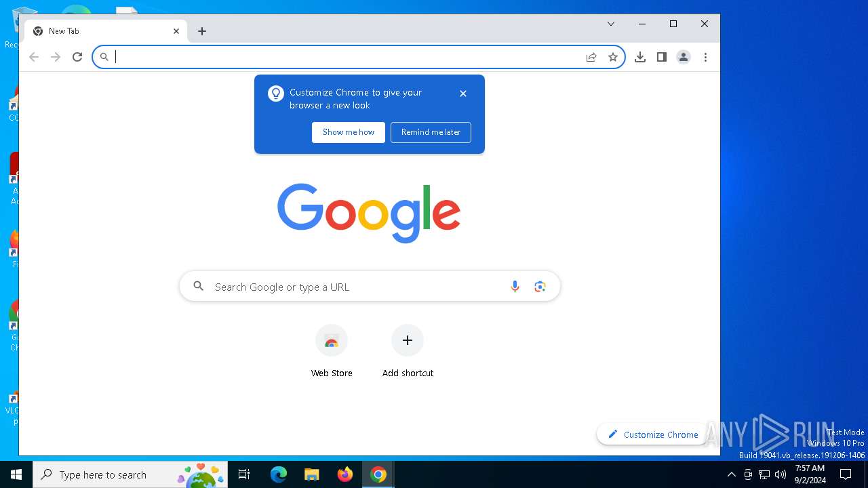Click the magnifier icon in the address bar

104,58
